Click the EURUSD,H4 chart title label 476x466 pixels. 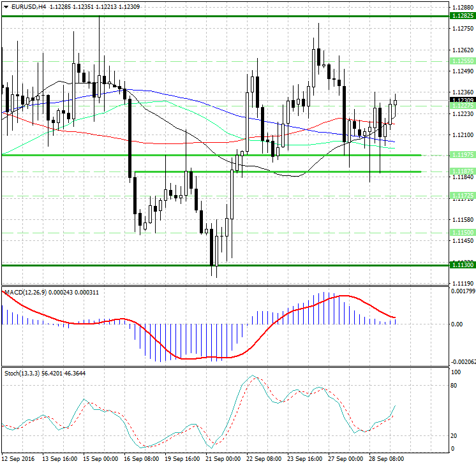(x=26, y=6)
